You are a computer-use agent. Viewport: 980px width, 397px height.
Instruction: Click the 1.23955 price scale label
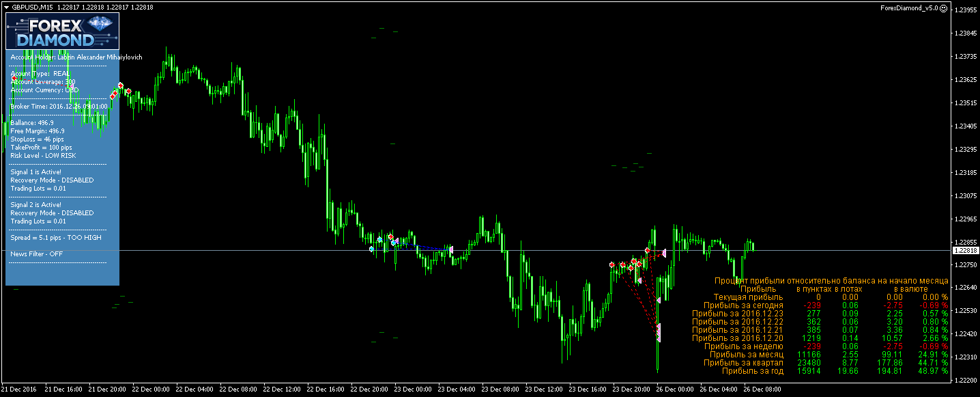966,10
